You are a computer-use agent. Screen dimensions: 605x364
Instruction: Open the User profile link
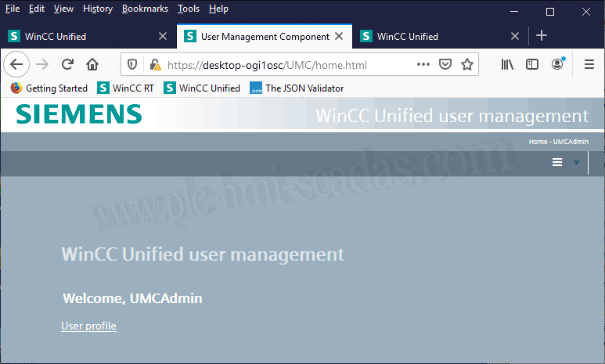tap(88, 326)
